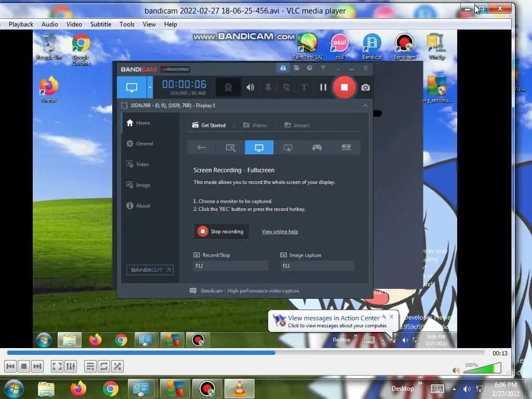The width and height of the screenshot is (532, 399).
Task: Click the Stop recording button
Action: pyautogui.click(x=221, y=231)
